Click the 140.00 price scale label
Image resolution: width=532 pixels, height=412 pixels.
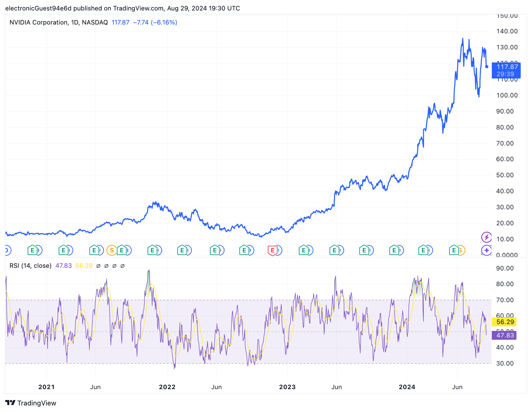pyautogui.click(x=507, y=31)
